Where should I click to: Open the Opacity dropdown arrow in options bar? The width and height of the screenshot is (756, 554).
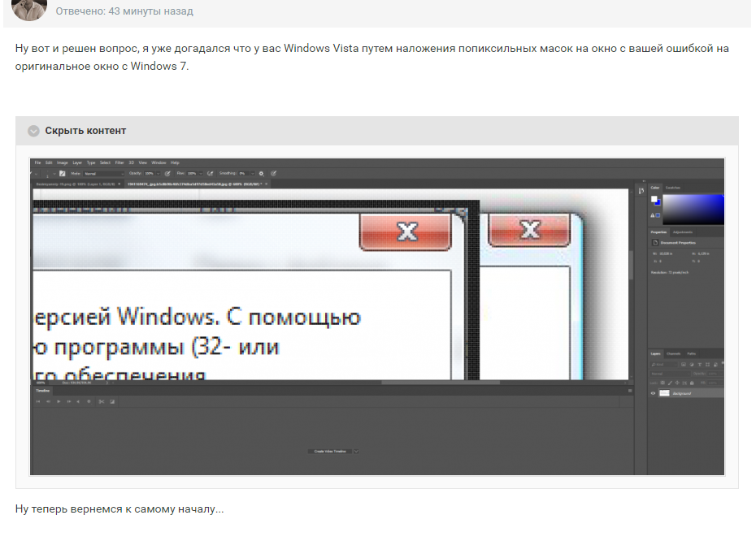click(x=158, y=174)
